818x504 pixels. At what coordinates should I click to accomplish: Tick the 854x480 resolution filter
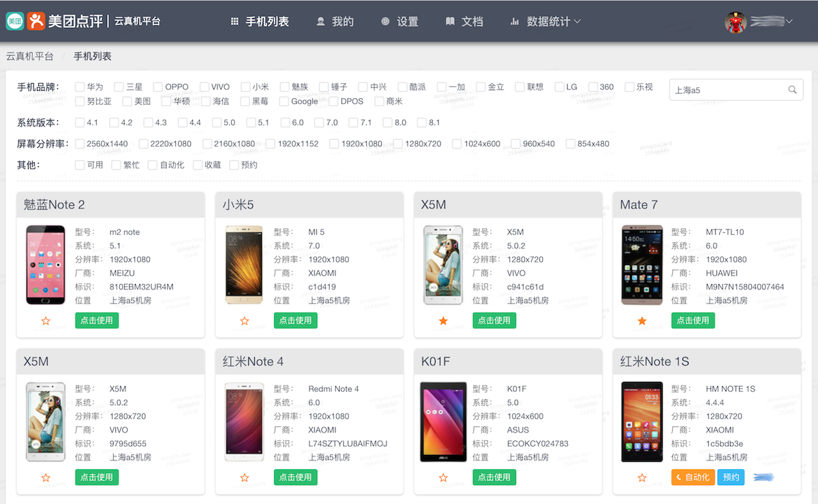pos(570,144)
